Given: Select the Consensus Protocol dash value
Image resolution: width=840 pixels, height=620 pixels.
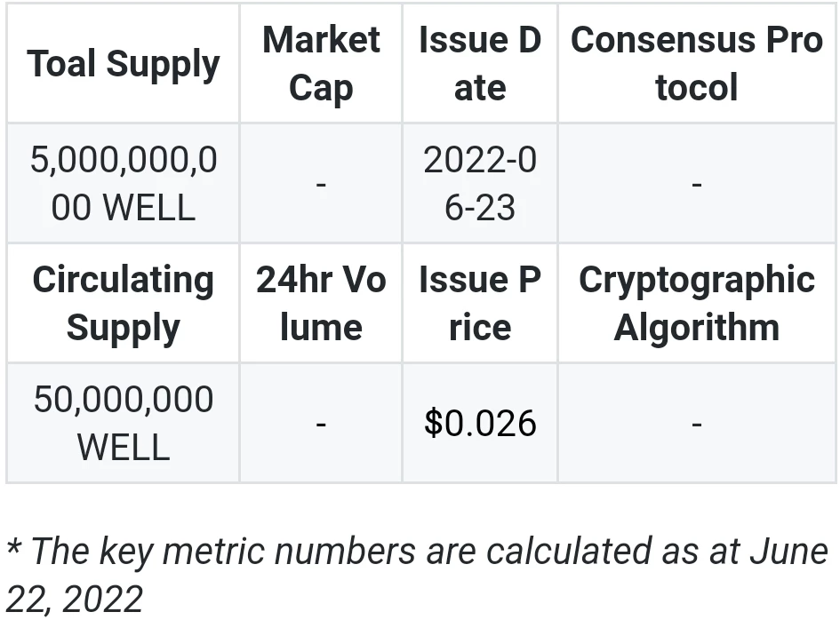Looking at the screenshot, I should click(x=696, y=183).
